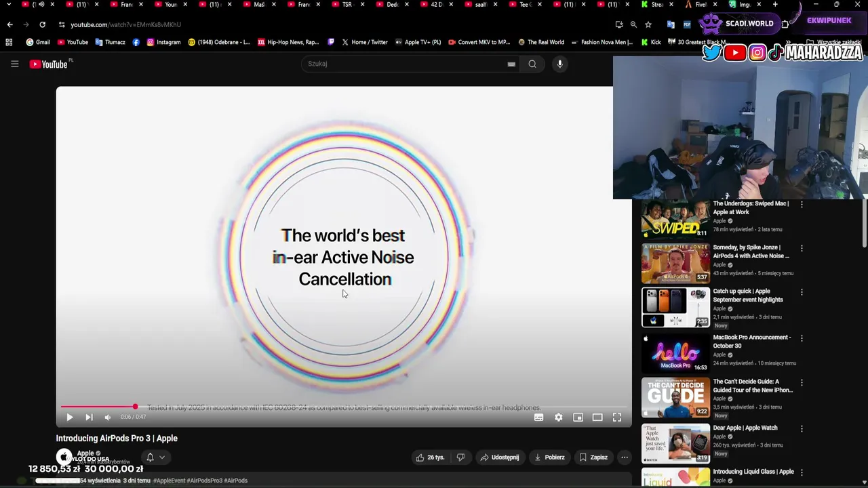Open options menu for Catch up quick video
The height and width of the screenshot is (488, 868).
[x=802, y=292]
